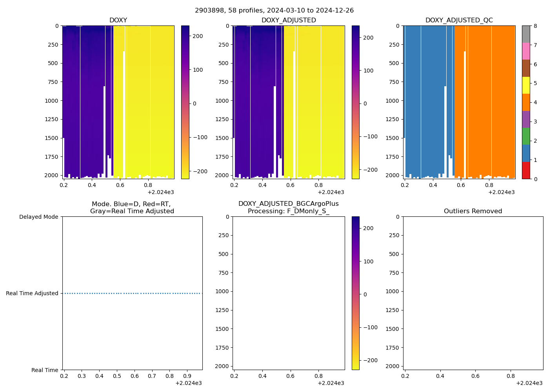Click the brown segment in QC colorbar
This screenshot has width=549, height=392.
(525, 68)
